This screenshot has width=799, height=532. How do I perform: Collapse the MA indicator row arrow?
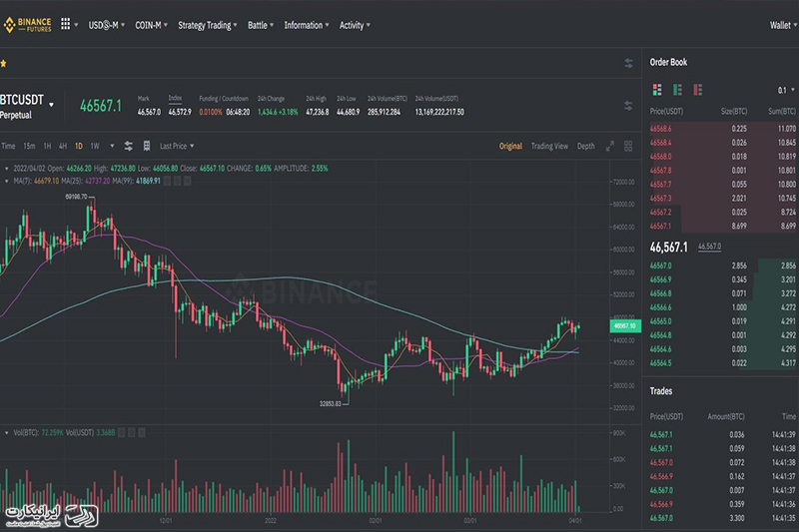7,181
